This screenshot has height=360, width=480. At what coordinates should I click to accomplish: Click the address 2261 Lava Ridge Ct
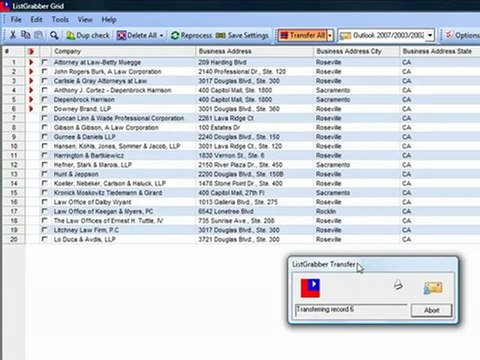coord(226,118)
